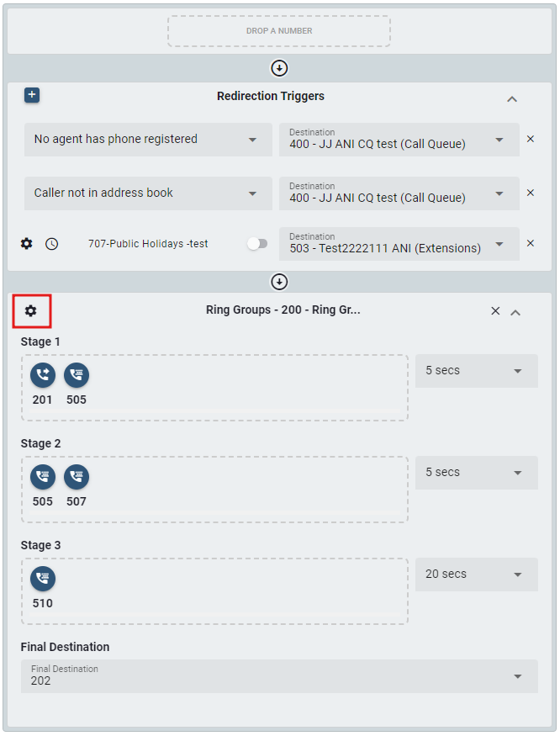
Task: Delete the 'No agent has phone registered' trigger
Action: pyautogui.click(x=531, y=139)
